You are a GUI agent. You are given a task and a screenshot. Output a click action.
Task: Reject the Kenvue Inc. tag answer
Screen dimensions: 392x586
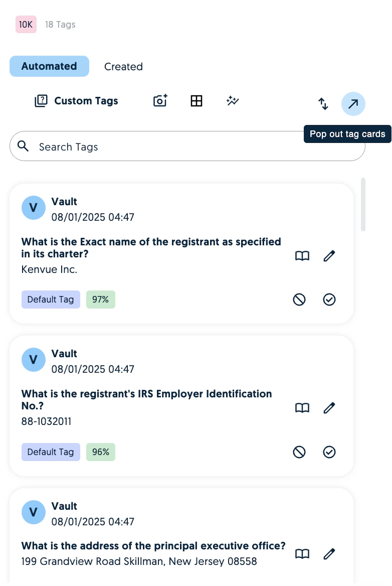(299, 300)
